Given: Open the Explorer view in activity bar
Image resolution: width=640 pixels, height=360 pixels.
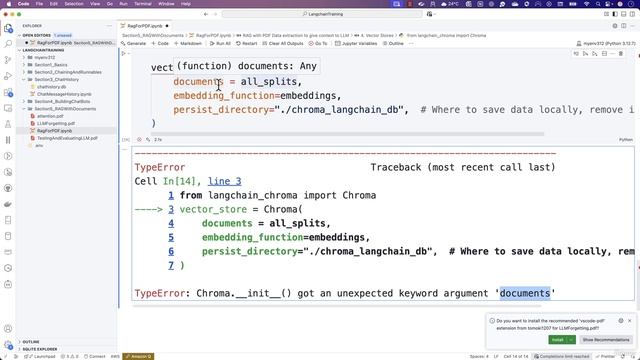Looking at the screenshot, I should click(x=8, y=29).
